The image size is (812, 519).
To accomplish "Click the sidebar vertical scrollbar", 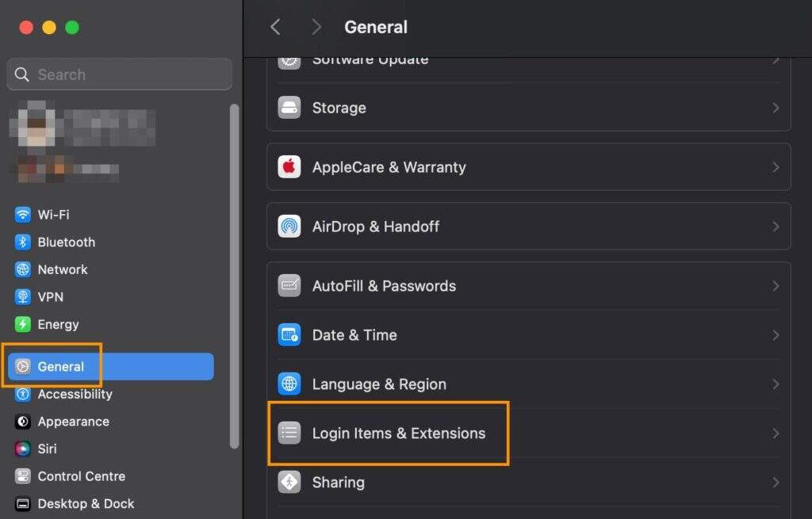I will pyautogui.click(x=234, y=277).
